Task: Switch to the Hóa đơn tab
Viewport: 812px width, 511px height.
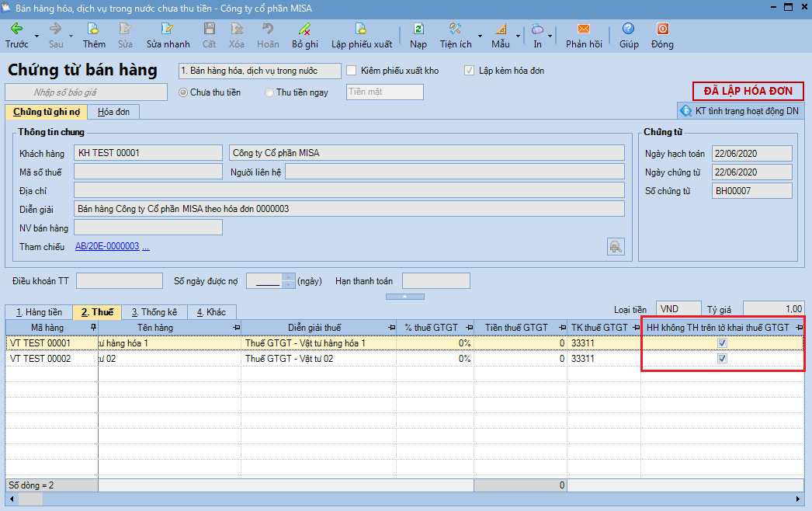Action: (x=113, y=112)
